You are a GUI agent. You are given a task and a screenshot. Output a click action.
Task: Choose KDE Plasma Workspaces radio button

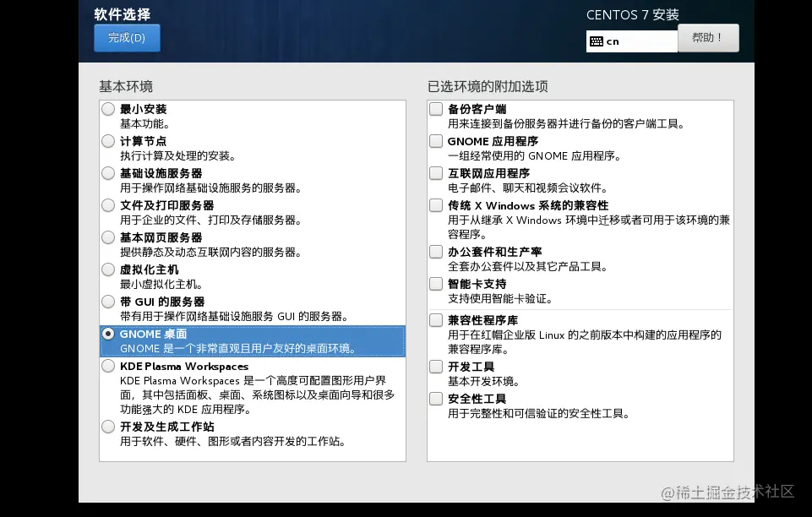click(x=108, y=367)
